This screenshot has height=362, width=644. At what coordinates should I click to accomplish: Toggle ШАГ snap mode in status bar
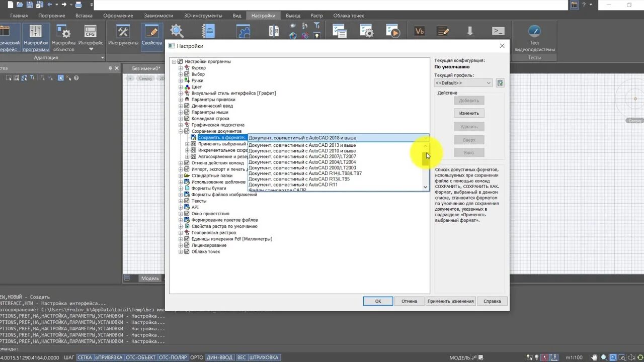click(x=69, y=357)
